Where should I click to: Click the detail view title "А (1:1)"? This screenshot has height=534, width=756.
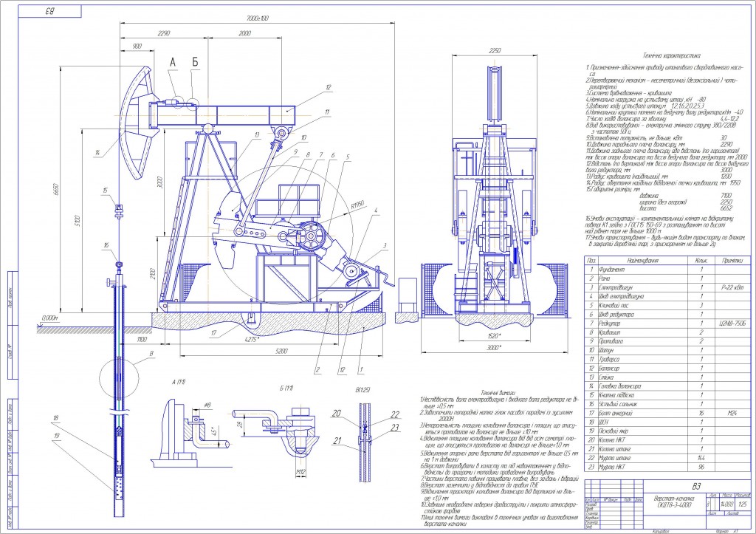click(179, 382)
